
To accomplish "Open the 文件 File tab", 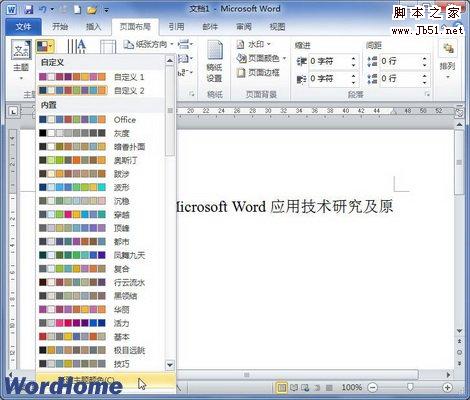I will (x=23, y=27).
